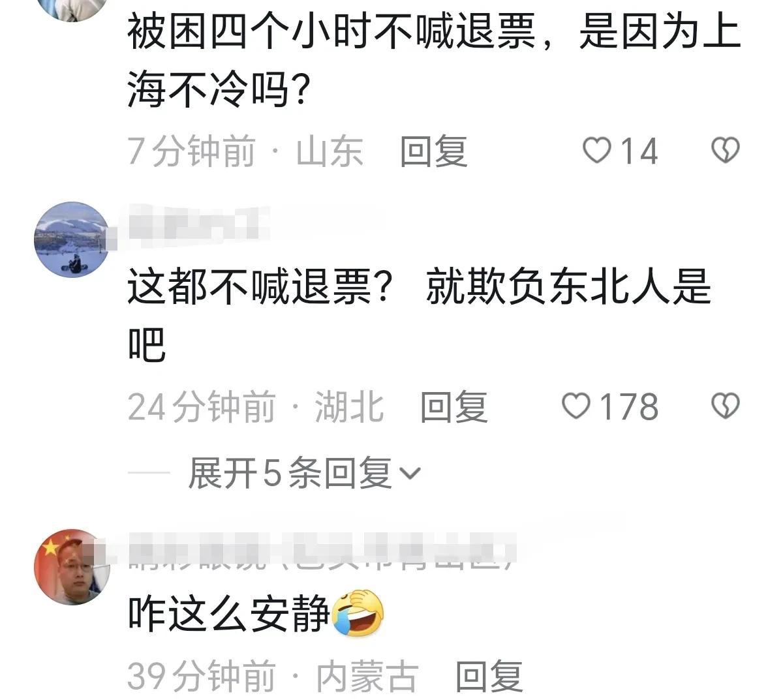This screenshot has width=783, height=700.
Task: Open the flag-background man avatar profile
Action: [72, 567]
